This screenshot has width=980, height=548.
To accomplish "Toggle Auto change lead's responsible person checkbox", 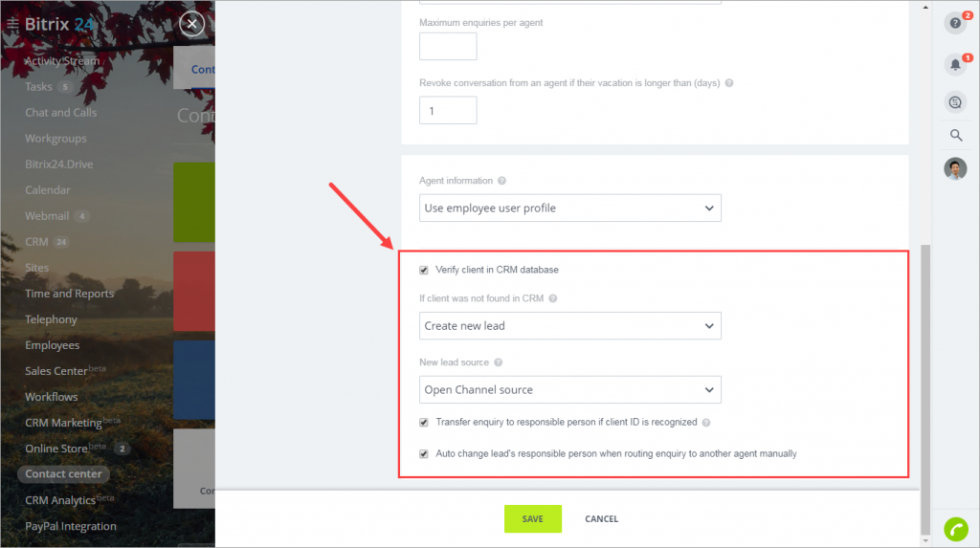I will click(424, 453).
